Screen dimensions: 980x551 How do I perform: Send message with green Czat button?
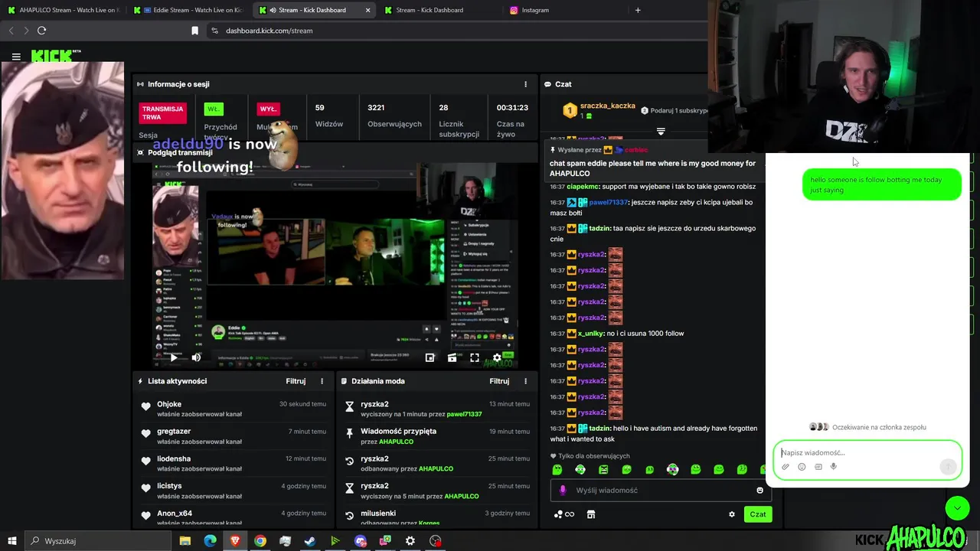[x=757, y=514]
